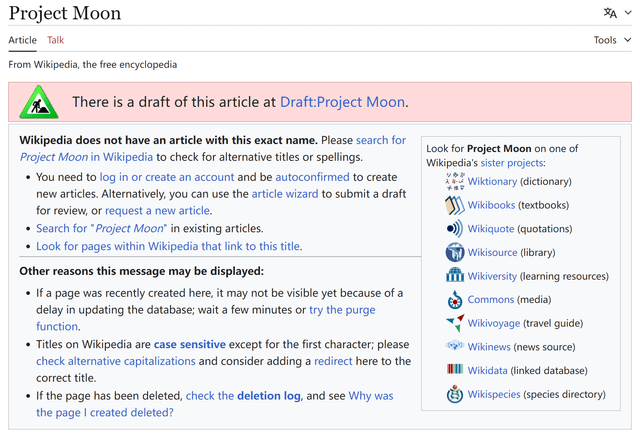Open the article wizard link
The image size is (640, 440).
(285, 194)
